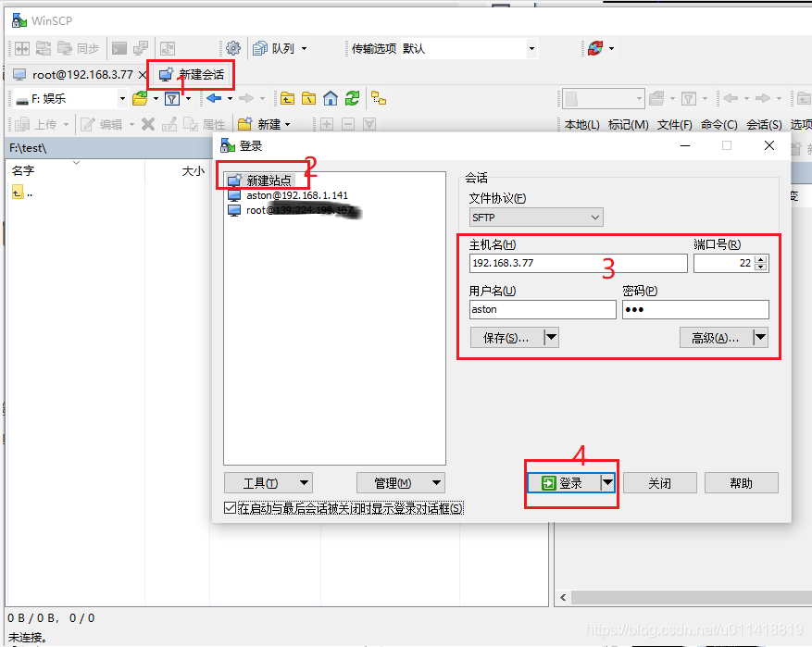Click the delete X icon in local toolbar
The image size is (812, 647).
[148, 124]
